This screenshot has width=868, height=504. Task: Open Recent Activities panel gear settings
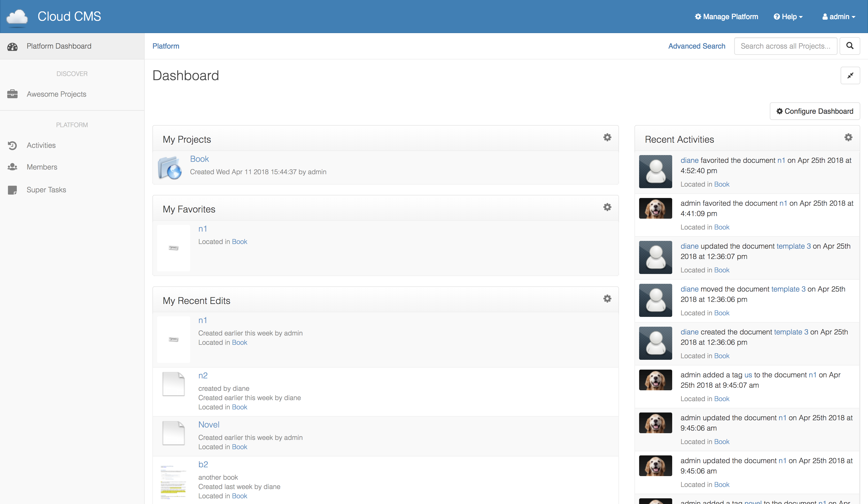(848, 138)
